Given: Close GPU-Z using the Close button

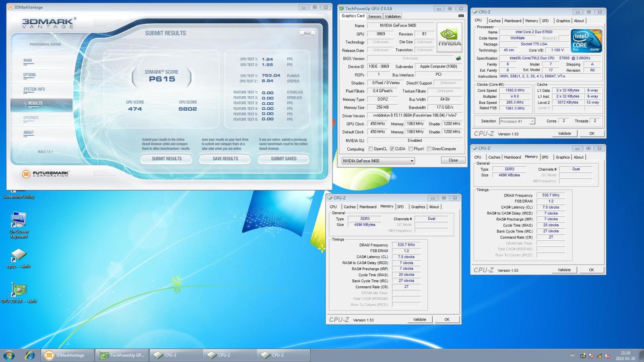Looking at the screenshot, I should 453,160.
